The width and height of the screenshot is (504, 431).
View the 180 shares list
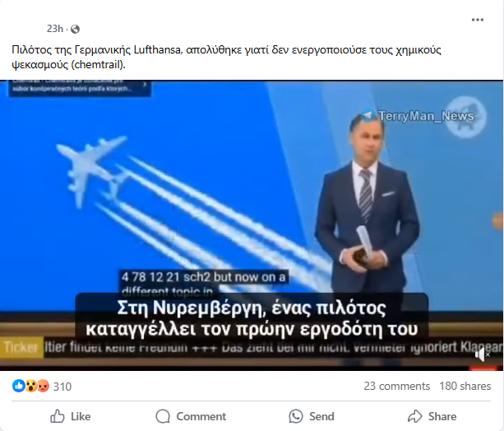pos(465,386)
